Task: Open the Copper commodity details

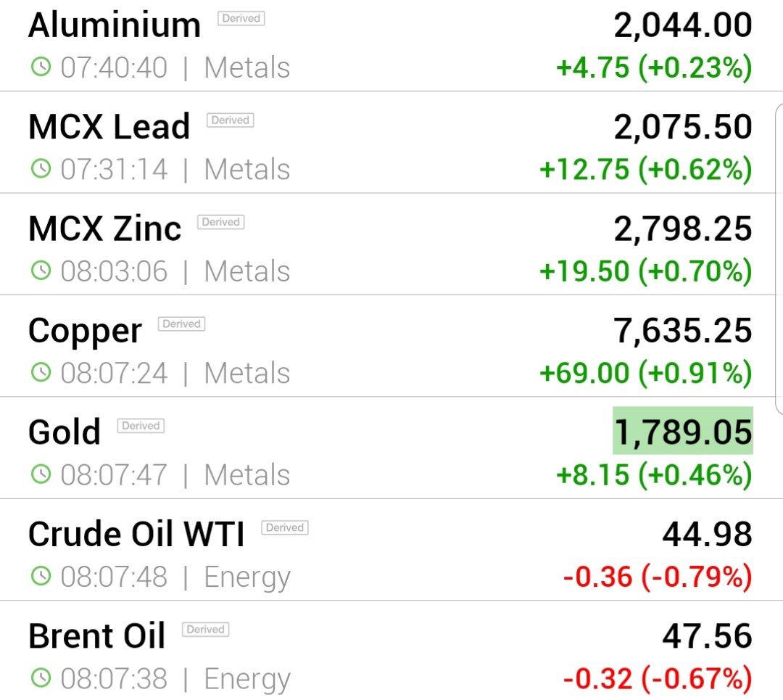Action: coord(391,346)
